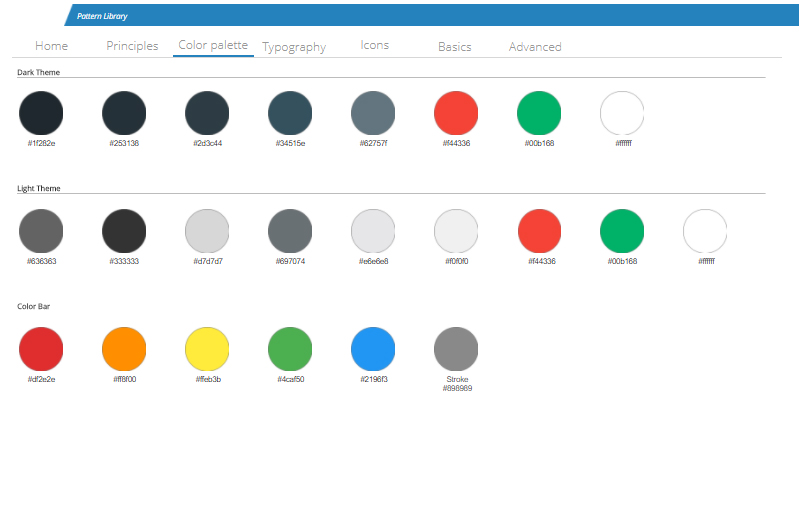Viewport: 802px width, 506px height.
Task: Select the orange #ff8f00 Color Bar swatch
Action: pyautogui.click(x=124, y=349)
